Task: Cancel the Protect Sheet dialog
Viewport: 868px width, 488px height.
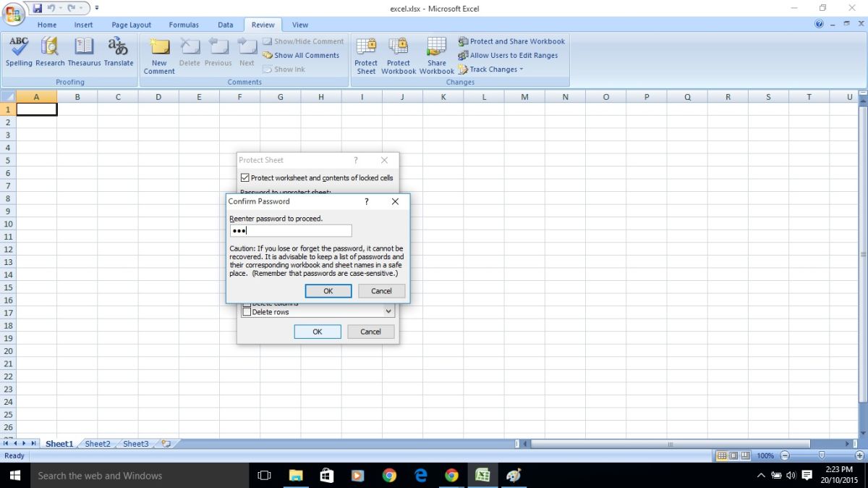Action: [370, 331]
